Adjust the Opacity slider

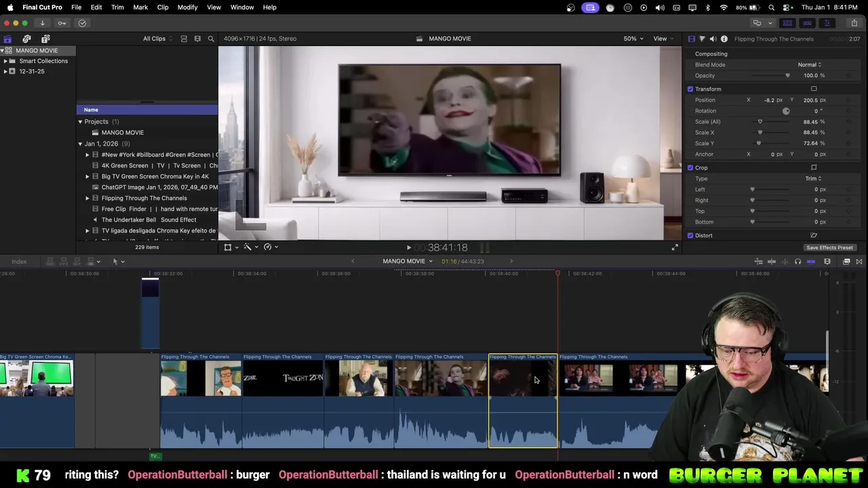tap(772, 75)
